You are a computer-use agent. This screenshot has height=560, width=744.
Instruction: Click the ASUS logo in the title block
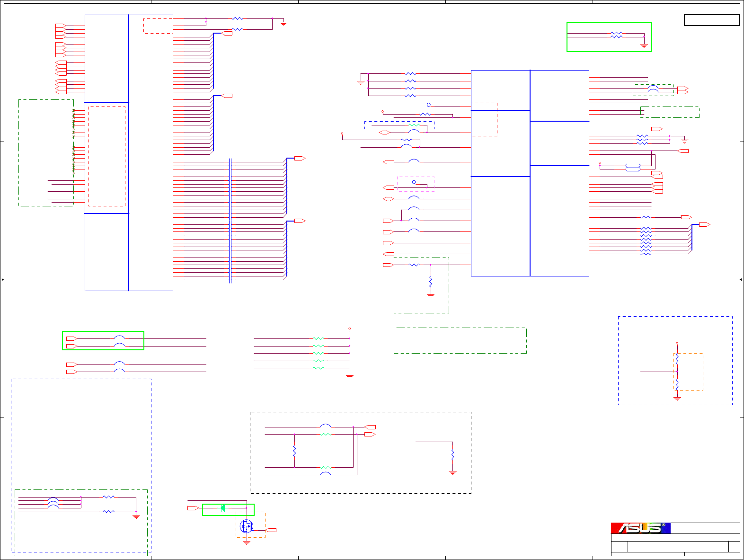click(x=640, y=528)
